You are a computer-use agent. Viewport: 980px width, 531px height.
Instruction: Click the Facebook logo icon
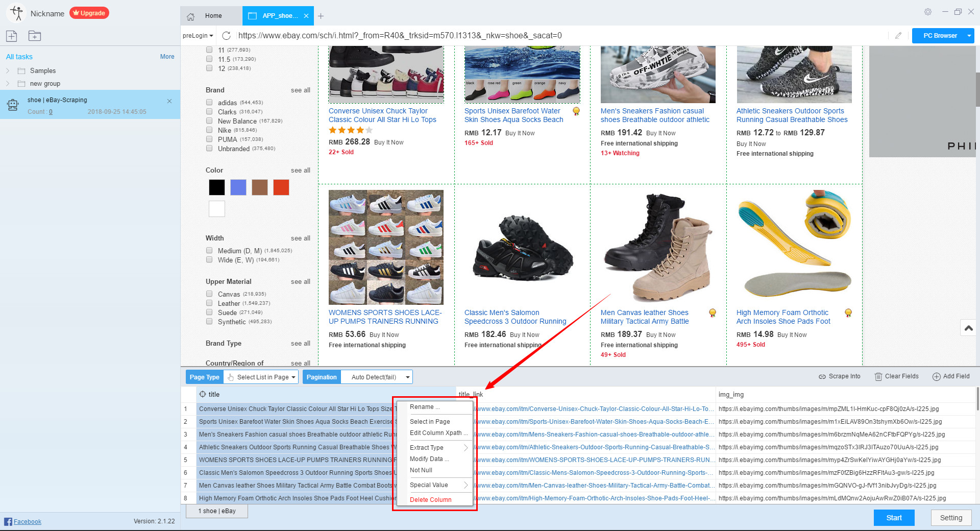[8, 521]
